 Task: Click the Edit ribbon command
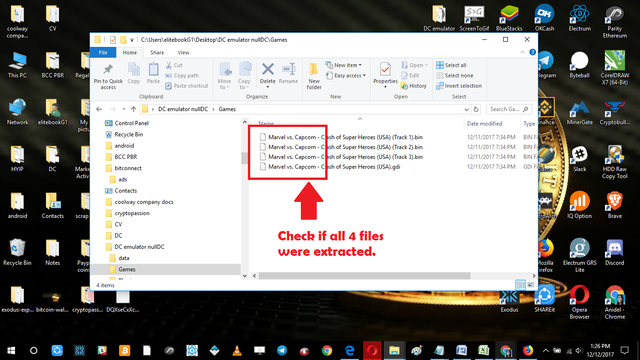[x=410, y=76]
